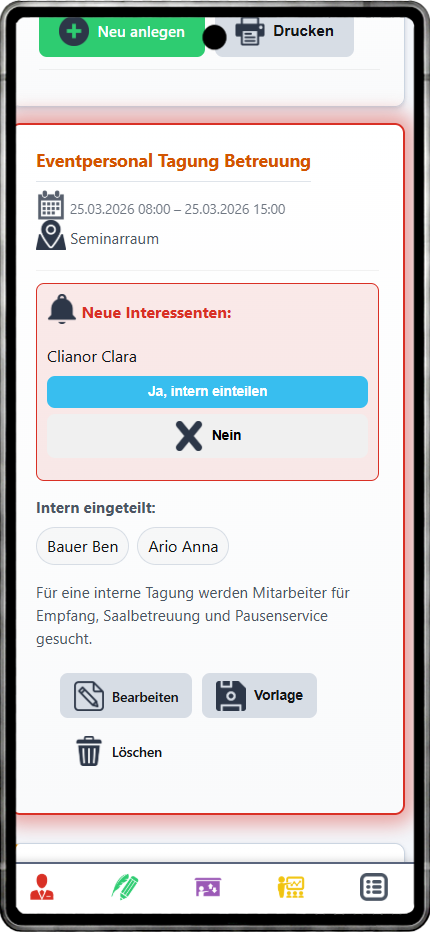Click the bell icon beside Neue Interessenten
This screenshot has width=430, height=932.
click(x=62, y=310)
